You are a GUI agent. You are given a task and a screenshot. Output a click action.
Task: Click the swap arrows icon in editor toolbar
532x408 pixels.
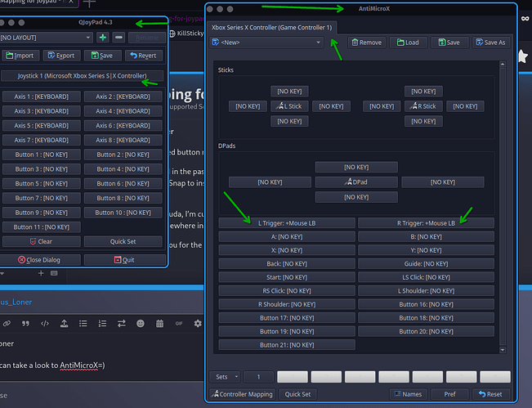(122, 324)
